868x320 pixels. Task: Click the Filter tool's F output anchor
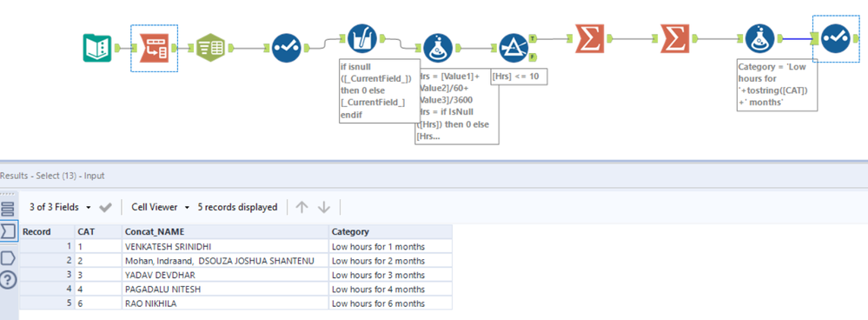click(x=533, y=57)
